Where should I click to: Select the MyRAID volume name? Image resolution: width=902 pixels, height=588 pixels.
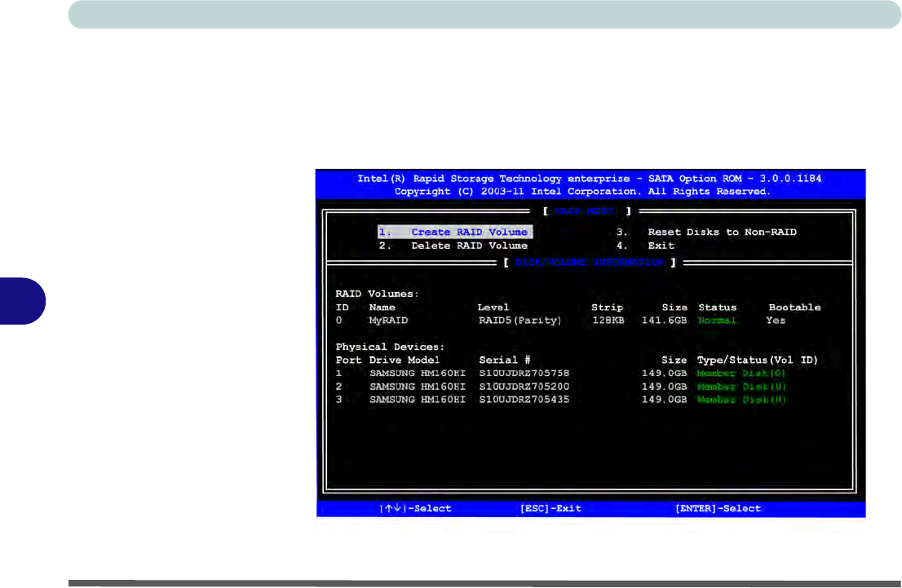(x=388, y=321)
